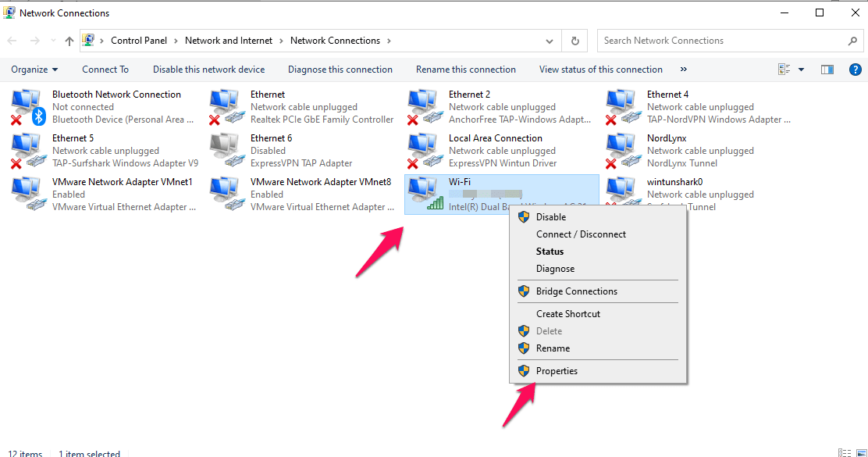Show the preview pane icon

pos(827,70)
